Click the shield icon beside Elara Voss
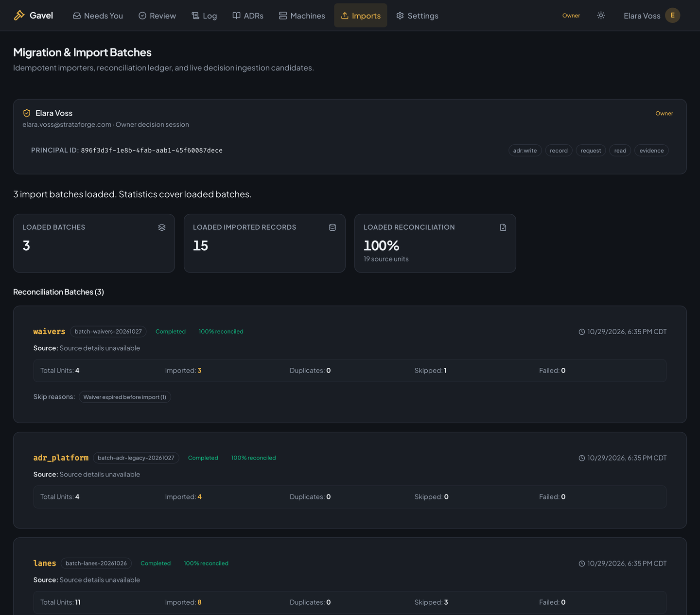Screen dimensions: 700x615 [x=27, y=113]
